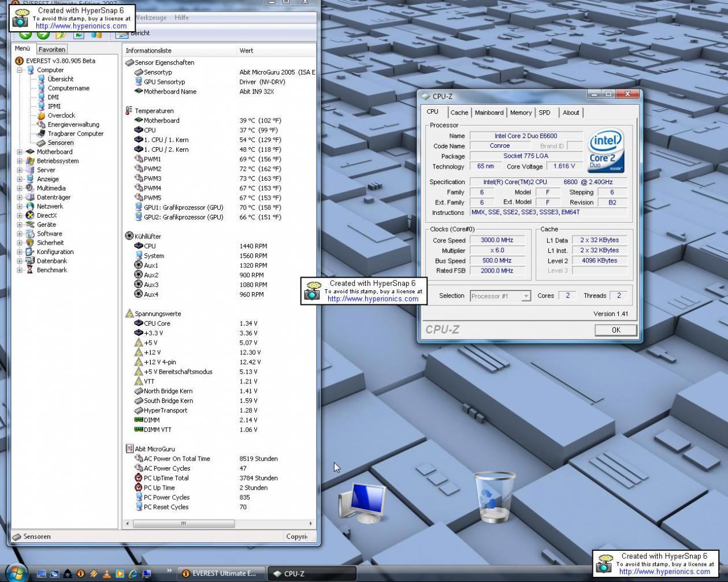Open the Cache tab in CPU-Z
The width and height of the screenshot is (728, 582).
(x=459, y=113)
